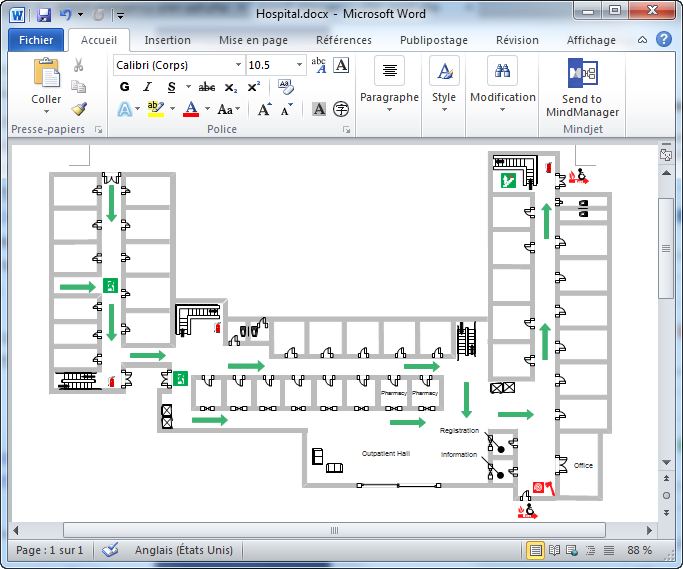Screen dimensions: 683x569
Task: Toggle italic formatting
Action: point(148,87)
